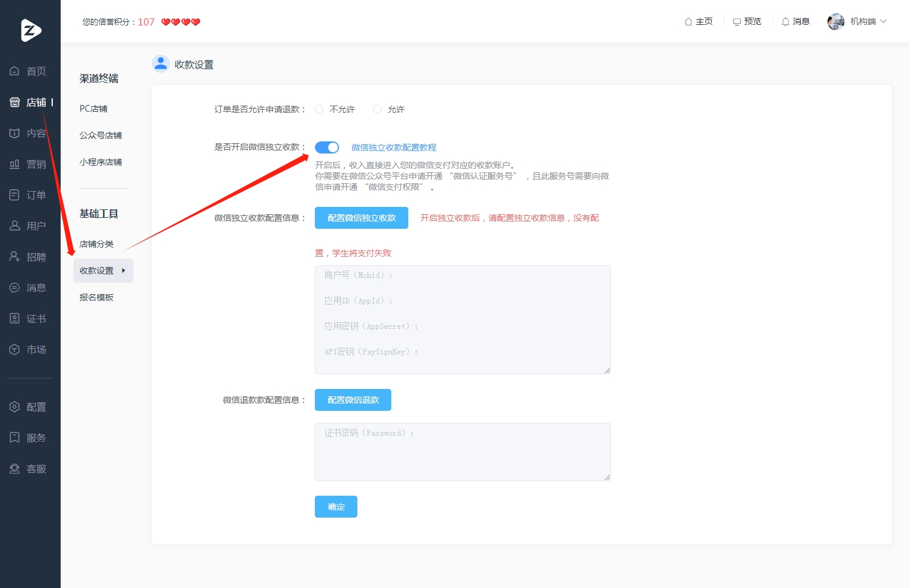Open the 营销 marketing chart icon
This screenshot has width=910, height=588.
click(x=15, y=164)
